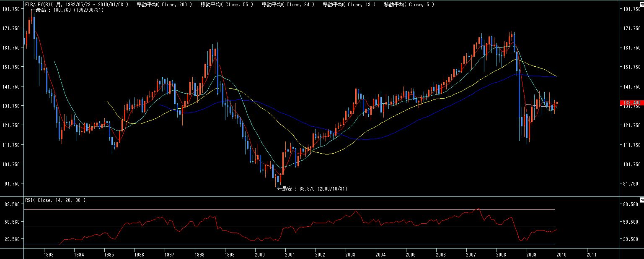Viewport: 644px width, 259px height.
Task: Click 29.560 on the left RSI axis
Action: (13, 239)
